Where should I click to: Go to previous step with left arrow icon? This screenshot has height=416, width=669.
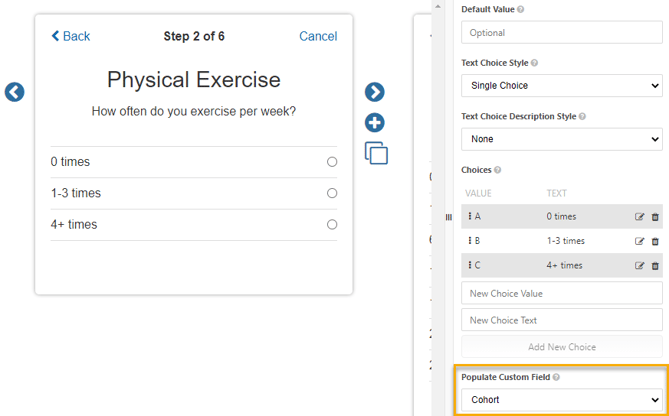[14, 92]
